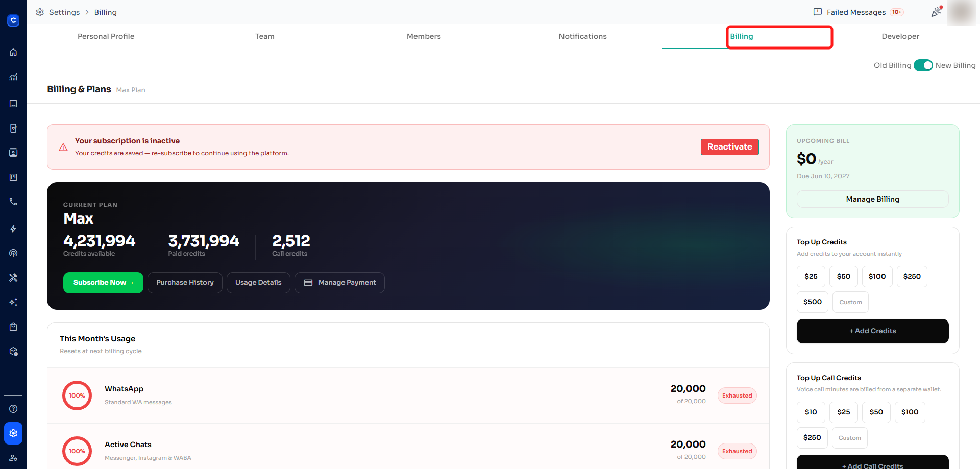Image resolution: width=980 pixels, height=469 pixels.
Task: Click the "2,512" call credits value
Action: coord(291,241)
